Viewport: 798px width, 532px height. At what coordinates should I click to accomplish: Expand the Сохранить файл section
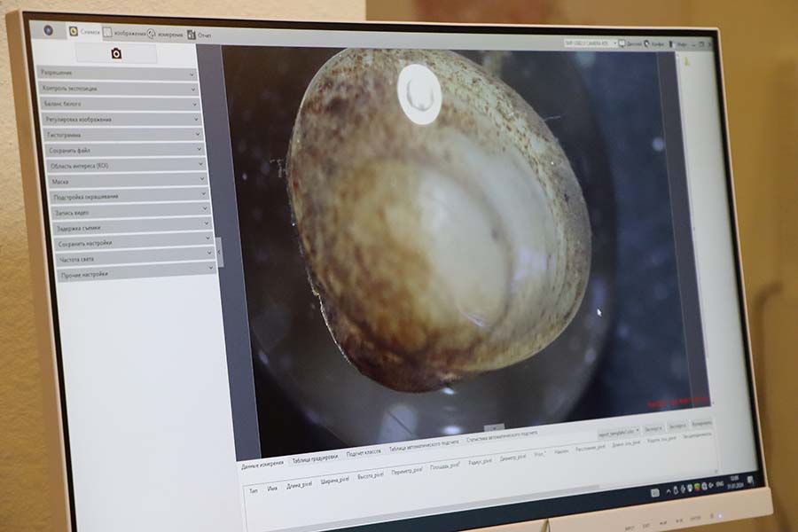[x=125, y=150]
